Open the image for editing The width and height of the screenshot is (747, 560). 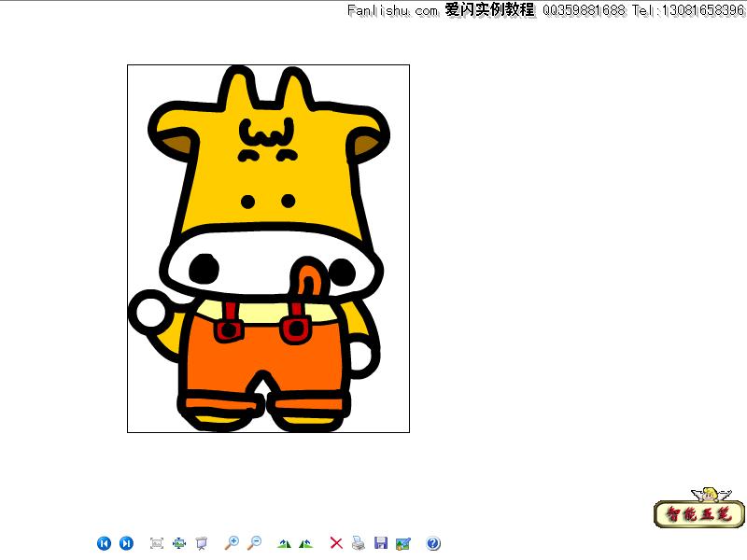point(403,543)
